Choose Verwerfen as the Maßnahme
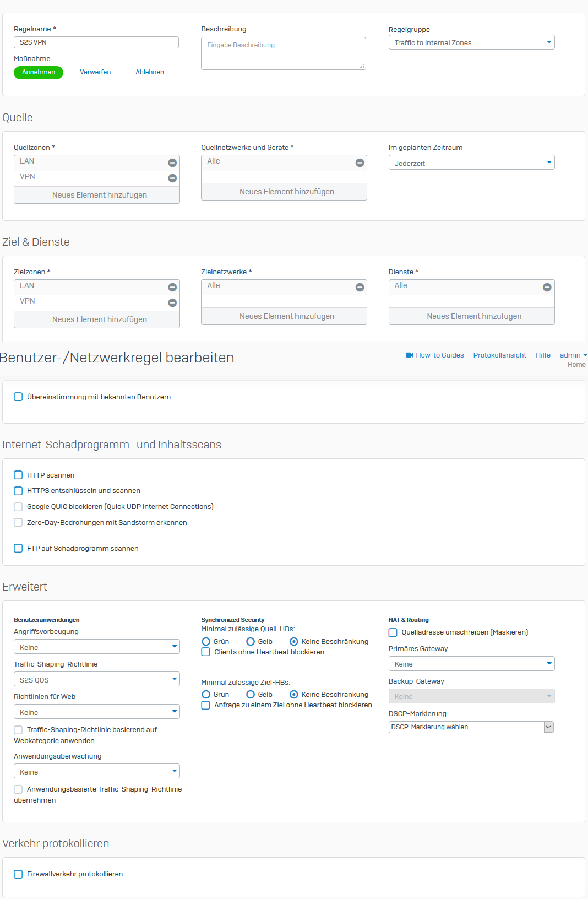The height and width of the screenshot is (899, 588). pyautogui.click(x=95, y=72)
